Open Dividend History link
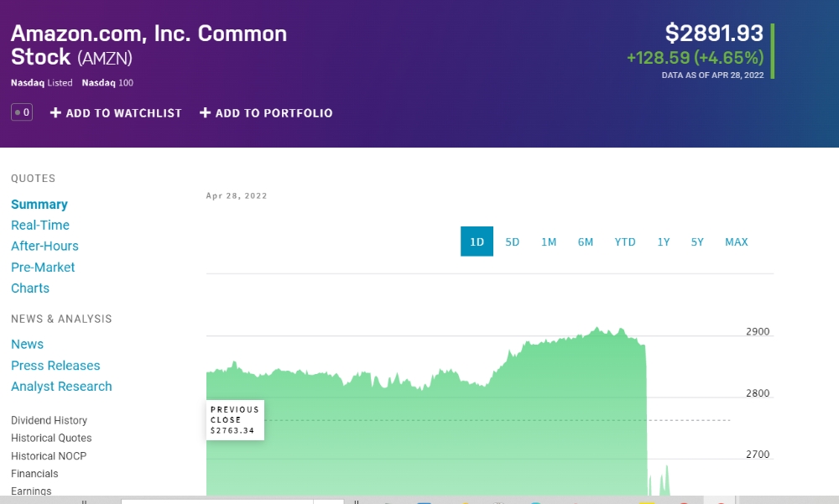Screen dimensions: 839x504 [x=49, y=421]
